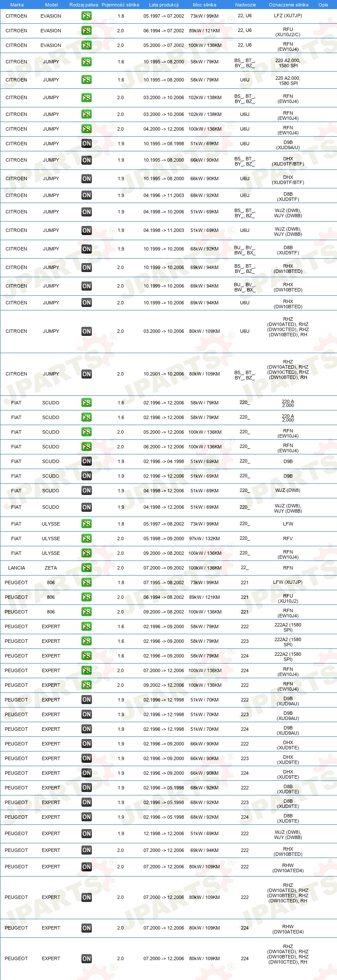Click petrol icon for Citroen Evasion 1.8
The width and height of the screenshot is (337, 980).
tap(86, 16)
